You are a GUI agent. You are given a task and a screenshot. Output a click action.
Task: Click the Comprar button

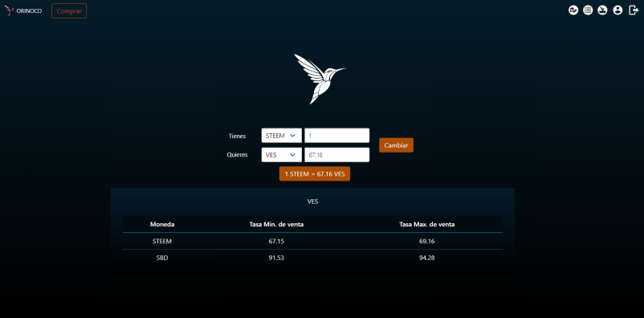(69, 11)
